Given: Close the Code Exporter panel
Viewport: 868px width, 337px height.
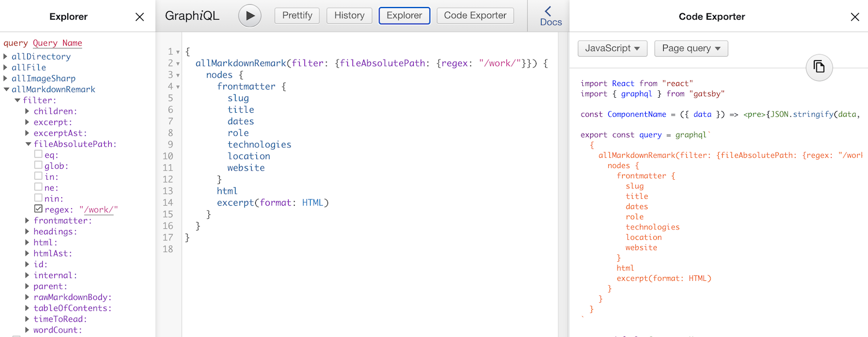Looking at the screenshot, I should click(855, 17).
